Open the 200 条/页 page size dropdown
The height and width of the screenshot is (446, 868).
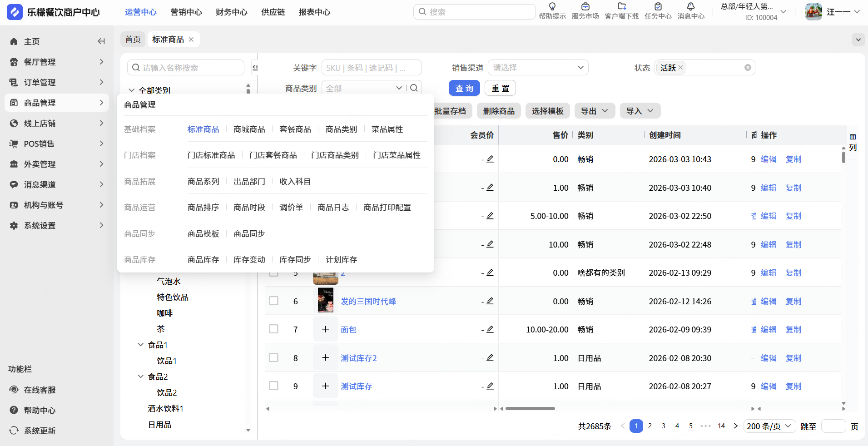(x=769, y=426)
